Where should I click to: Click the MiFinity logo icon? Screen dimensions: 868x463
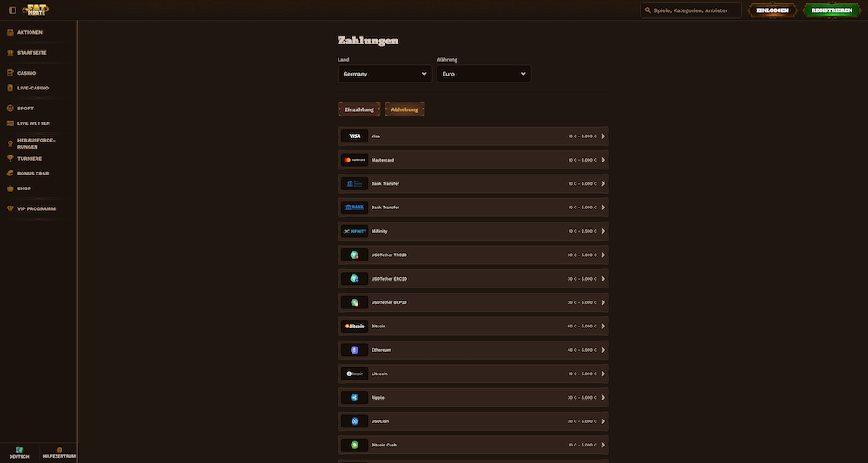click(x=354, y=231)
